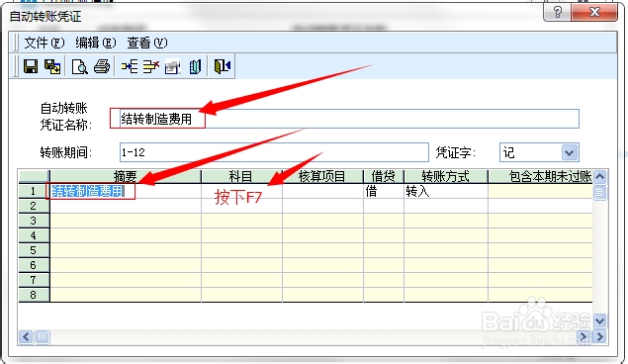Screen dimensions: 628x364
Task: Click the 借贷 column header
Action: (384, 176)
